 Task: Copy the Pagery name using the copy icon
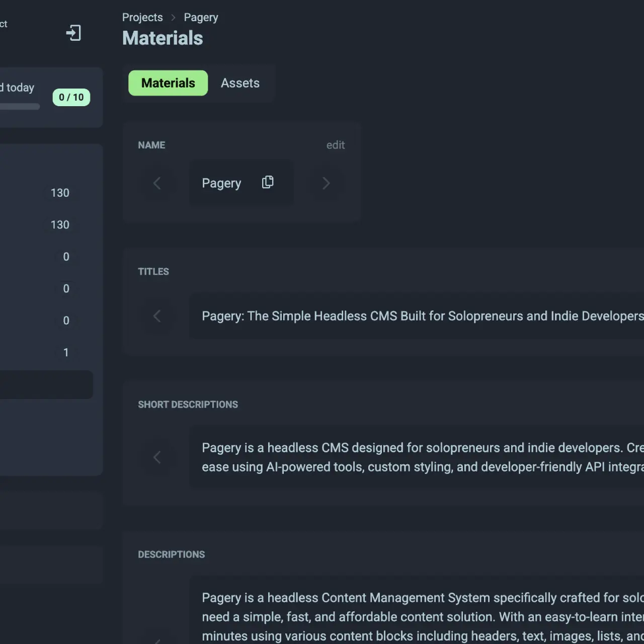point(268,182)
